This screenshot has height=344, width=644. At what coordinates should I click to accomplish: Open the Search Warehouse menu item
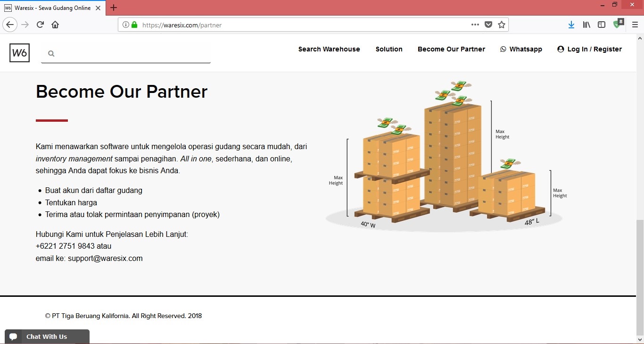(329, 49)
